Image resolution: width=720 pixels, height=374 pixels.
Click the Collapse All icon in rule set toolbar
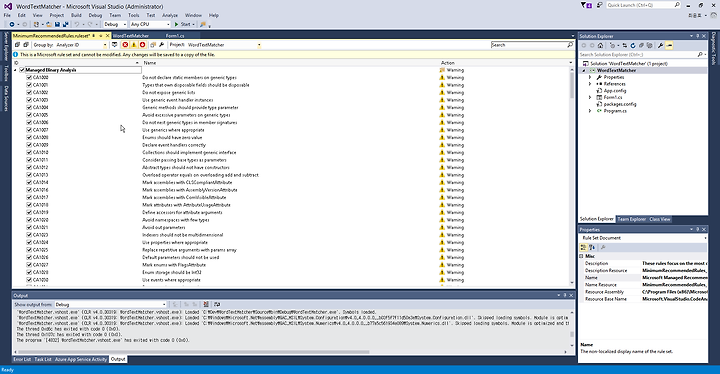26,45
